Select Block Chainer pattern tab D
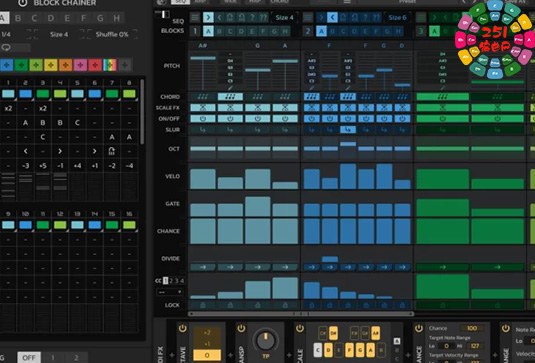Viewport: 535px width, 363px height. tap(50, 18)
